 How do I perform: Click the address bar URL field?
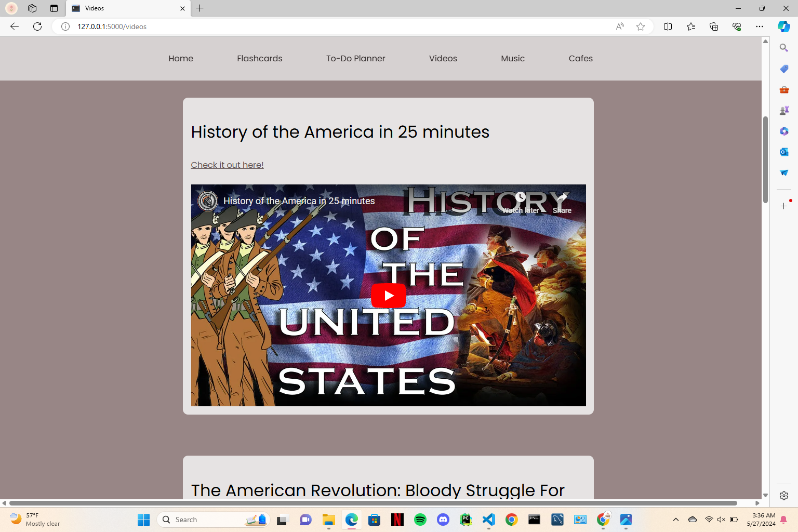tap(343, 26)
